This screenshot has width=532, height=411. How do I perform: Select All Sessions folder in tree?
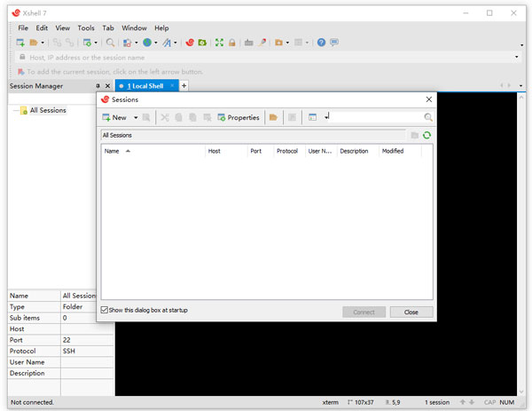tap(48, 110)
